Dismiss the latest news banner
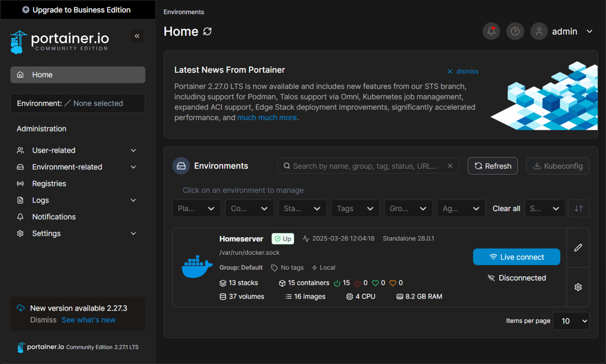 pyautogui.click(x=463, y=72)
